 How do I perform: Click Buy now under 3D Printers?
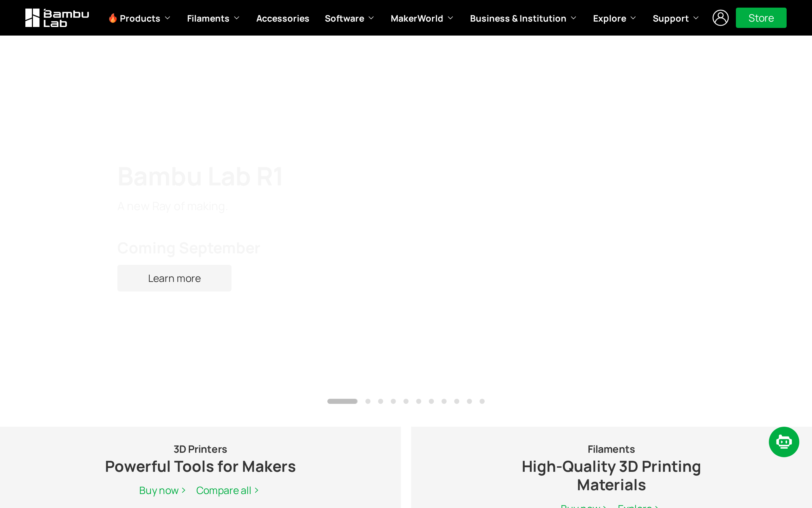point(162,490)
